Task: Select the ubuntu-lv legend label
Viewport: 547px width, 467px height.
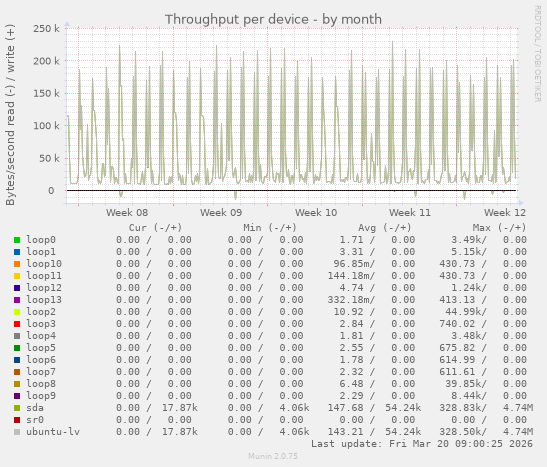Action: coord(53,432)
